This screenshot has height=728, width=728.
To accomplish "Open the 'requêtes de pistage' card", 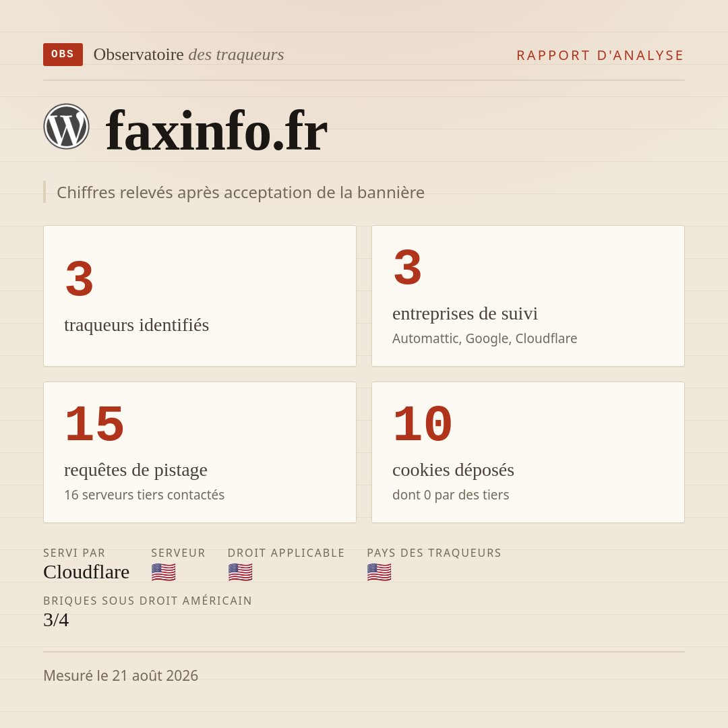I will tap(200, 452).
